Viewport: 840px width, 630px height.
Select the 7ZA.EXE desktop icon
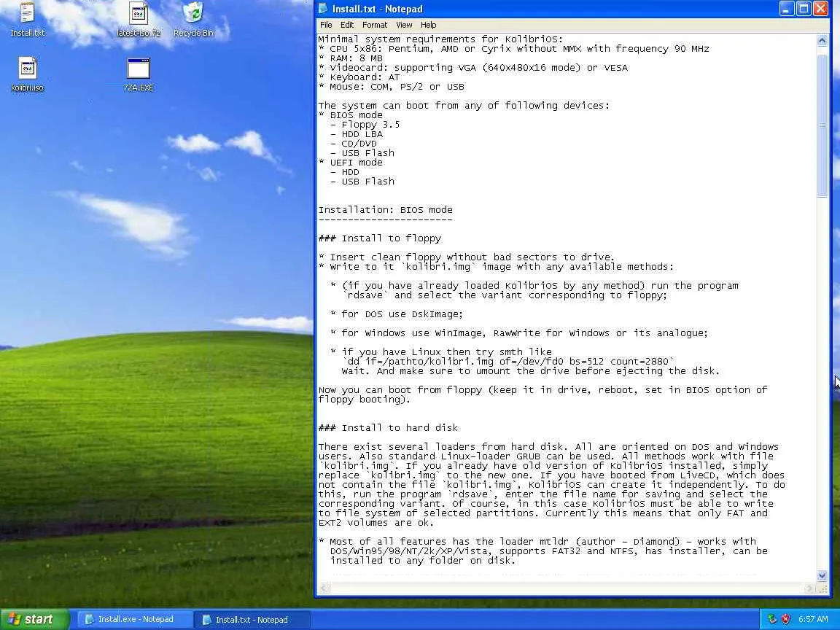(139, 74)
